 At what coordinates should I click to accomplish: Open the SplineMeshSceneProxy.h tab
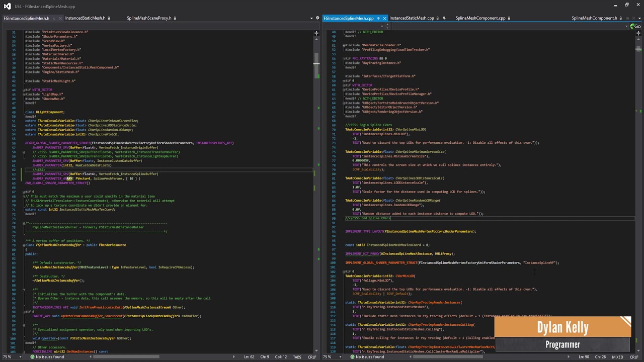(x=149, y=18)
